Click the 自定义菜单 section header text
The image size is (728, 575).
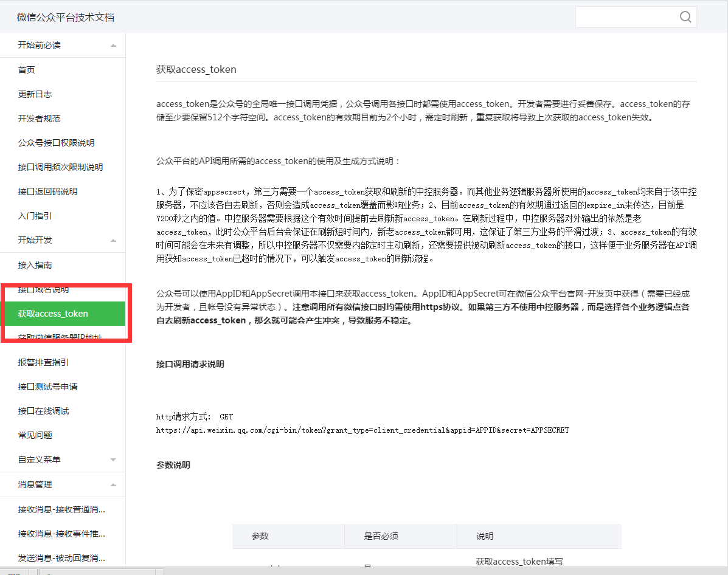click(x=39, y=460)
